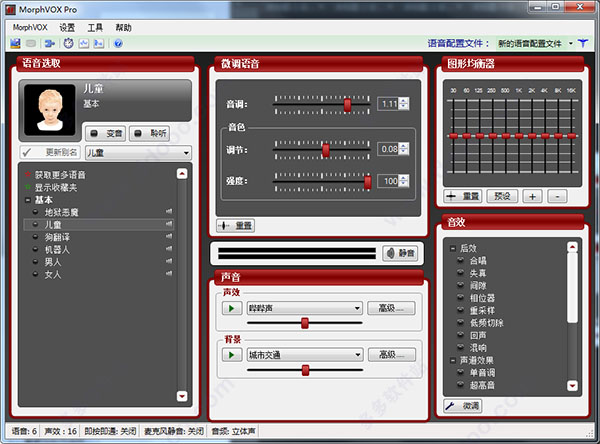Viewport: 600px width, 444px height.
Task: Click speaker icon beside 地狱恶魔
Action: point(169,211)
